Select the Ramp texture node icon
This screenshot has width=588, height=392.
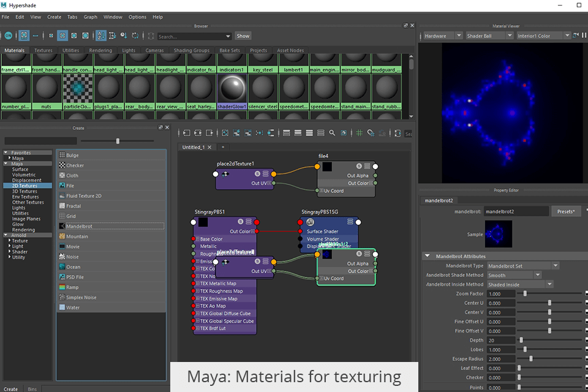tap(62, 287)
